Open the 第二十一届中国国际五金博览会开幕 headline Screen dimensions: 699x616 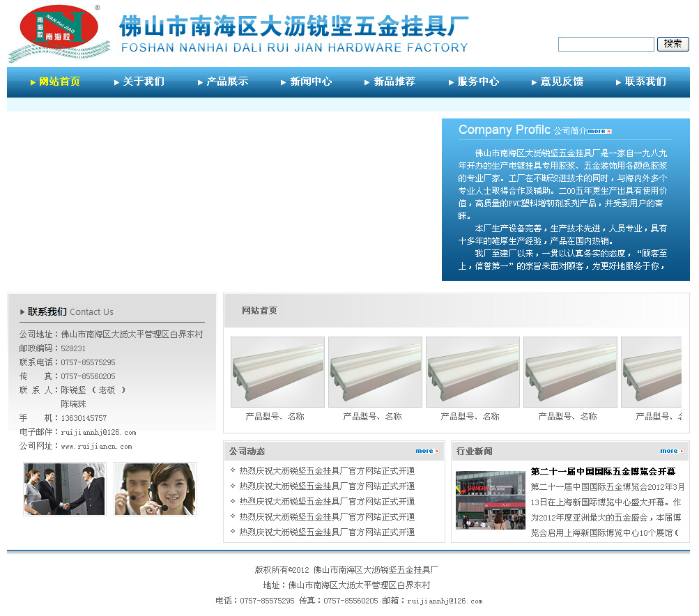[603, 472]
